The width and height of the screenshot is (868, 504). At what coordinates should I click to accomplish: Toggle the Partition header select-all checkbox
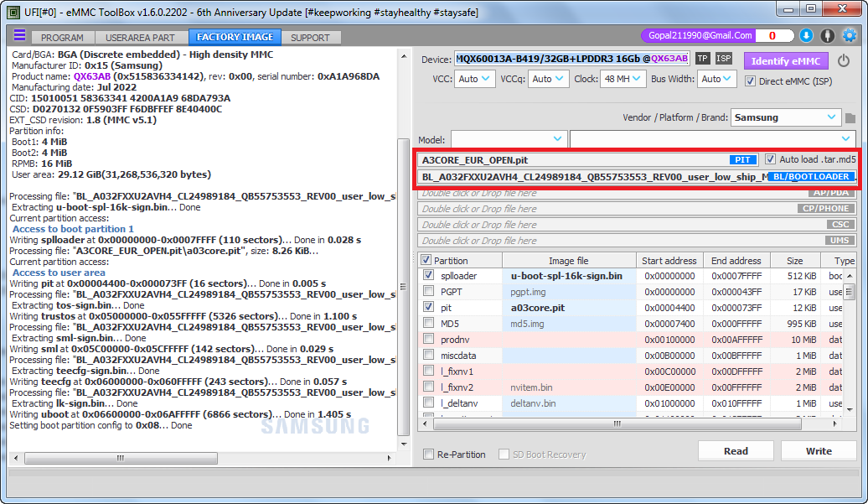[426, 260]
